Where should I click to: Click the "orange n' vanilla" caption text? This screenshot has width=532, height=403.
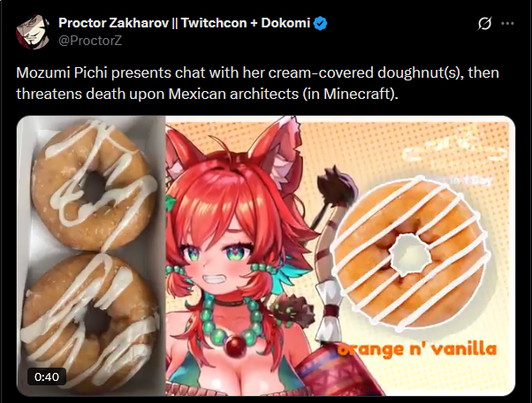[417, 349]
